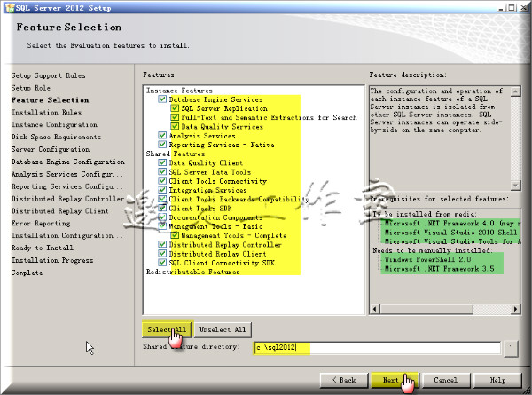The height and width of the screenshot is (395, 532).
Task: Select Instance Configuration step
Action: tap(54, 124)
